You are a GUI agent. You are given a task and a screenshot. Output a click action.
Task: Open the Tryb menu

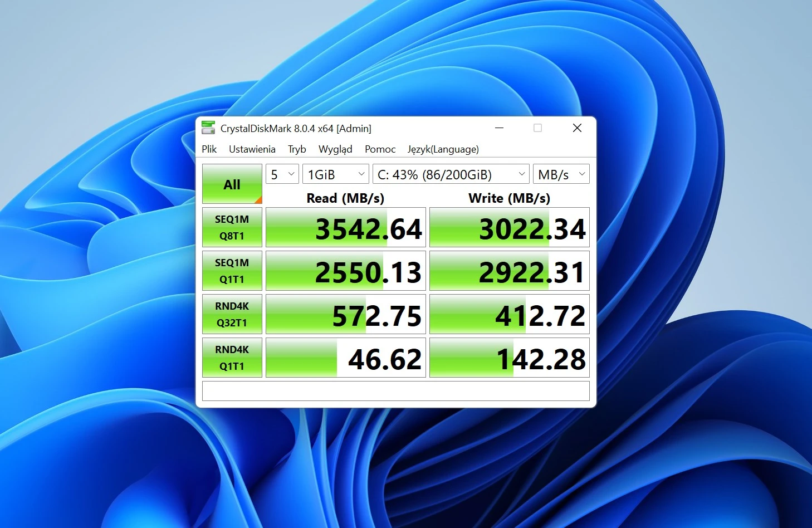tap(297, 149)
